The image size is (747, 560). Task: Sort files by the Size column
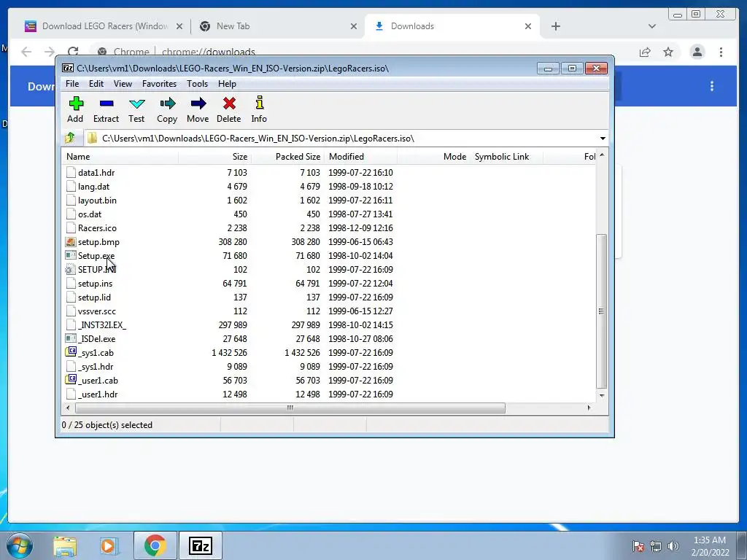coord(215,157)
